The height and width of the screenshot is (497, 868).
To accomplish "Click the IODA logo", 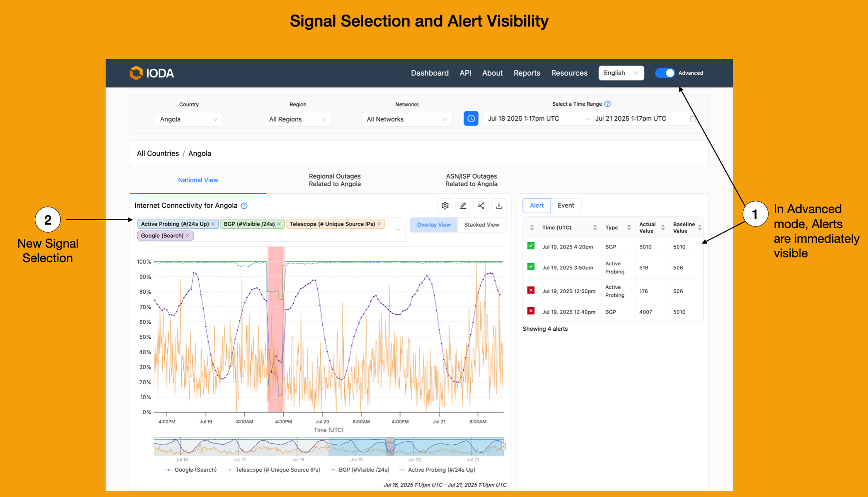I will point(152,73).
